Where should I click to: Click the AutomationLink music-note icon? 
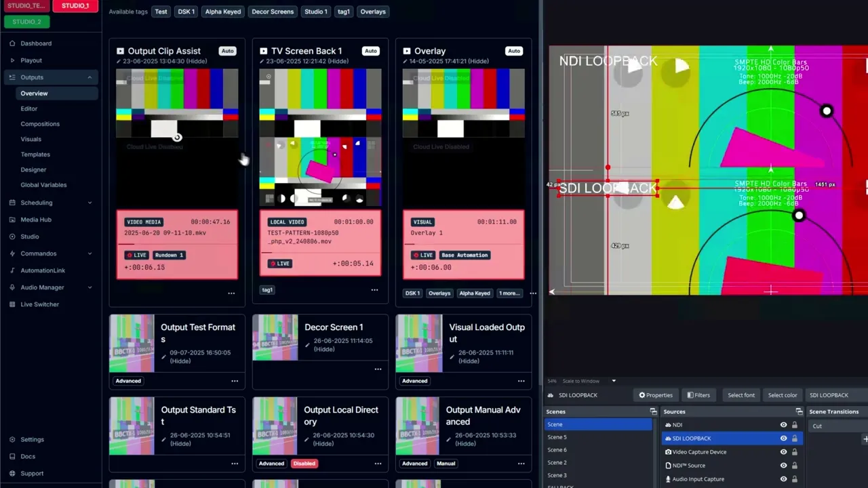point(12,270)
